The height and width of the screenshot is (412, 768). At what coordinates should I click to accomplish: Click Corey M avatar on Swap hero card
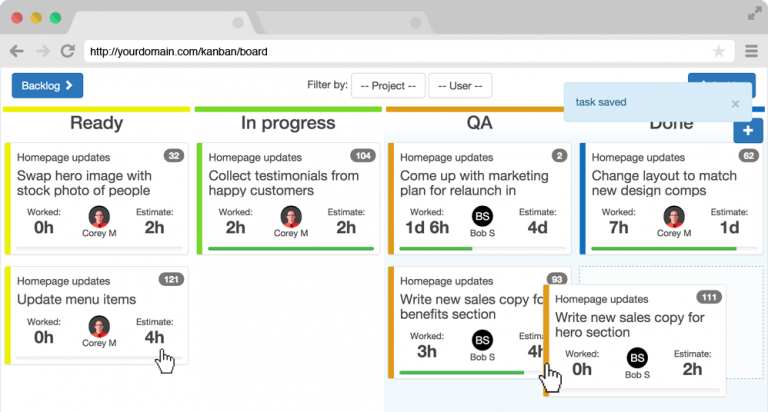99,218
